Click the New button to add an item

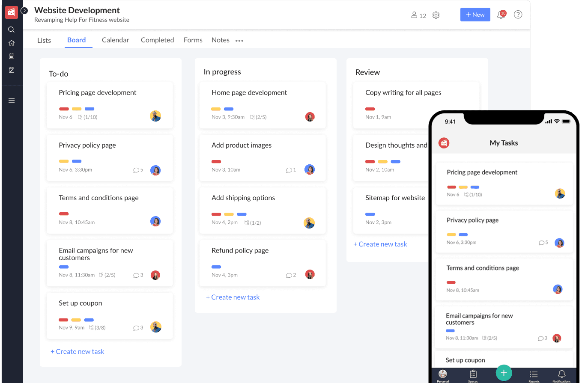tap(475, 14)
